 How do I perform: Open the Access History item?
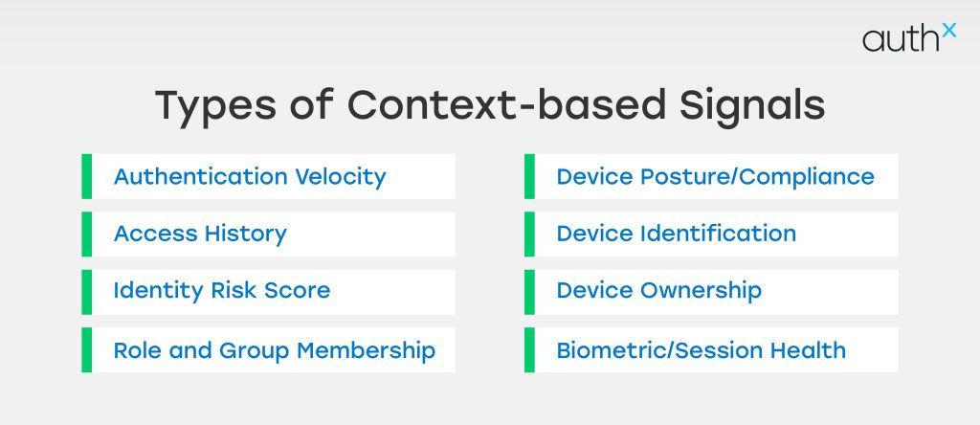[x=200, y=234]
